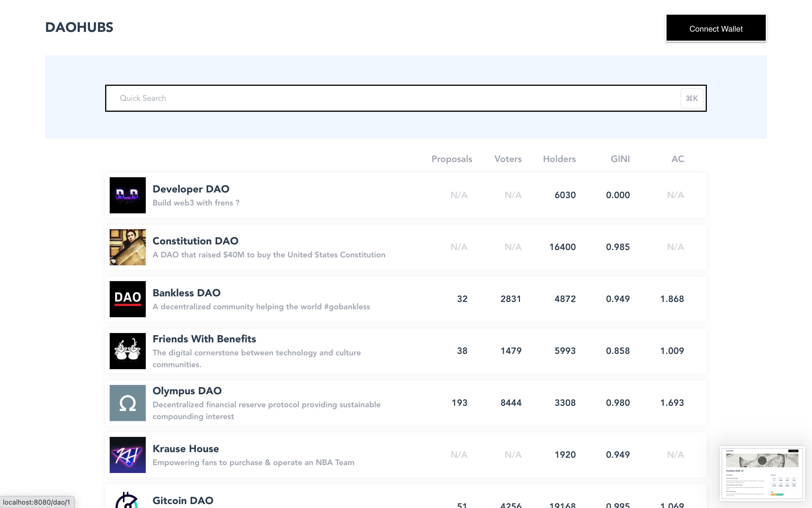Open the Bankless DAO title link
This screenshot has width=812, height=508.
187,293
